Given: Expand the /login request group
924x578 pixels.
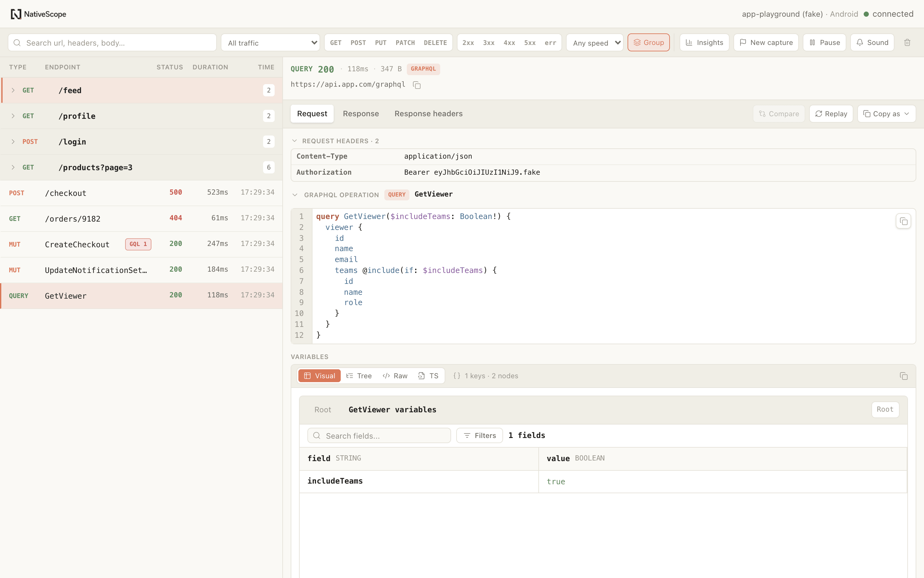Looking at the screenshot, I should [x=13, y=141].
